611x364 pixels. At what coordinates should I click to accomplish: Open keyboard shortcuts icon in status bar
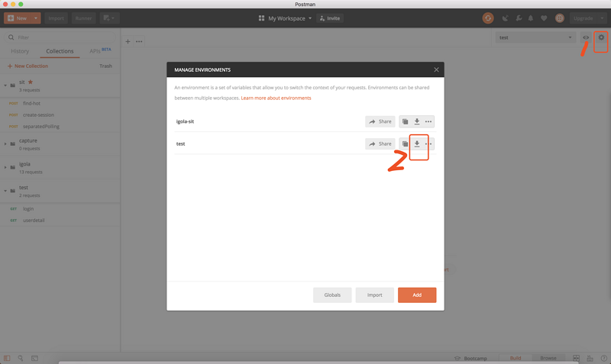tap(590, 358)
